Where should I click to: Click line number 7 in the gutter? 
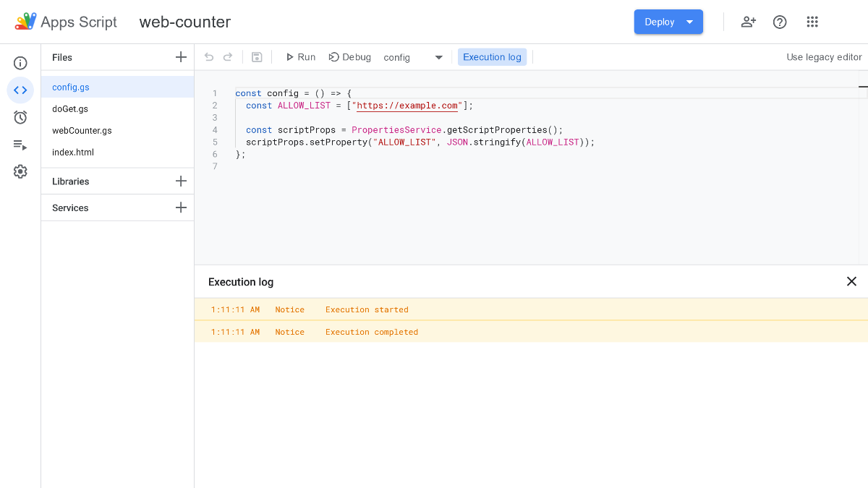[215, 166]
